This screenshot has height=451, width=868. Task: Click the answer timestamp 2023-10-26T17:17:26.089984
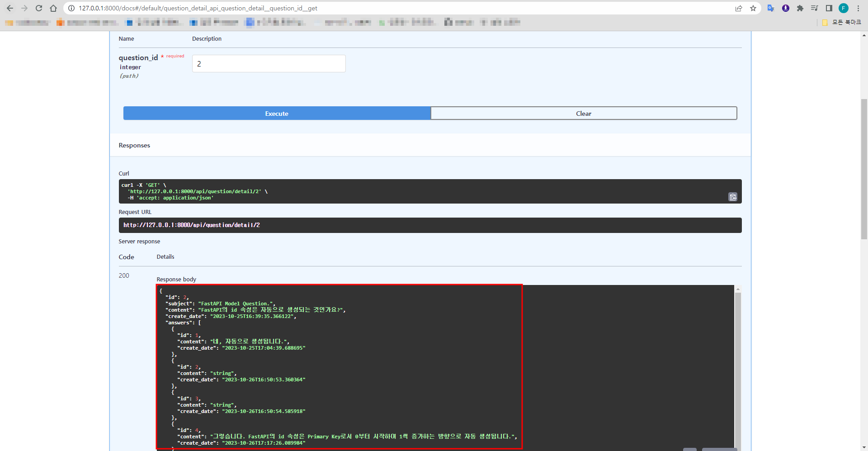(264, 443)
